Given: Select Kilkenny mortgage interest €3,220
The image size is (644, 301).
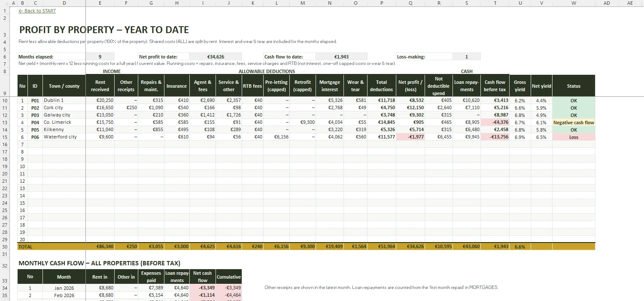Looking at the screenshot, I should pyautogui.click(x=329, y=129).
